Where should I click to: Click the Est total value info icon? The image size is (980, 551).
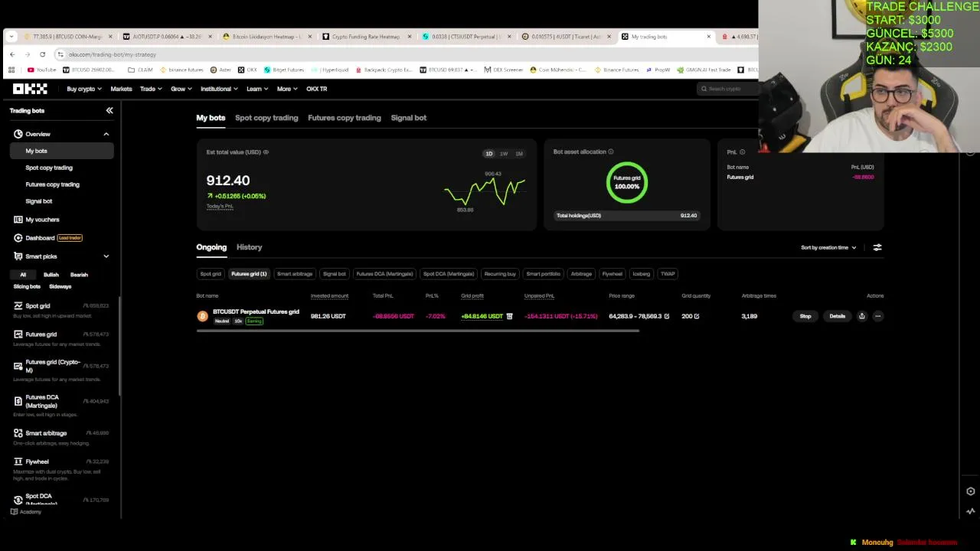click(x=266, y=152)
